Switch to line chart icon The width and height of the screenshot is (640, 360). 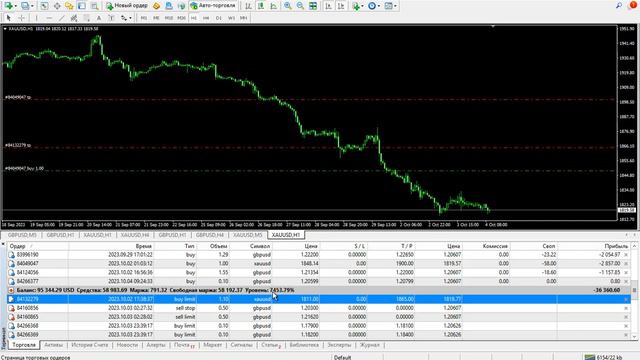273,6
